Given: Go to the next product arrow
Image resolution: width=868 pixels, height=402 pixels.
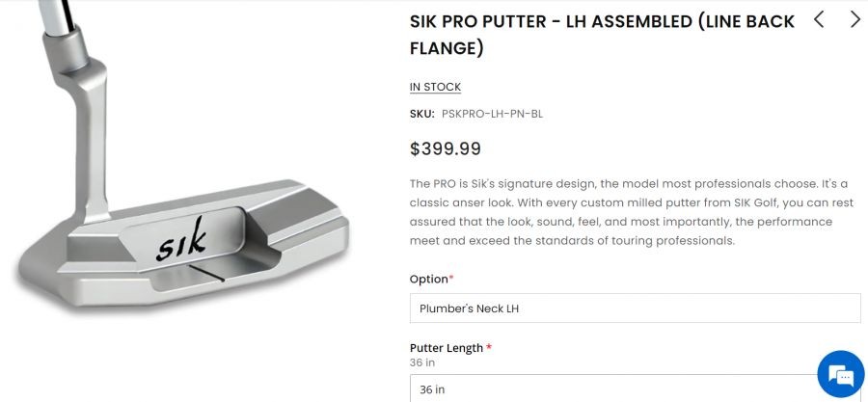Looking at the screenshot, I should [x=854, y=19].
